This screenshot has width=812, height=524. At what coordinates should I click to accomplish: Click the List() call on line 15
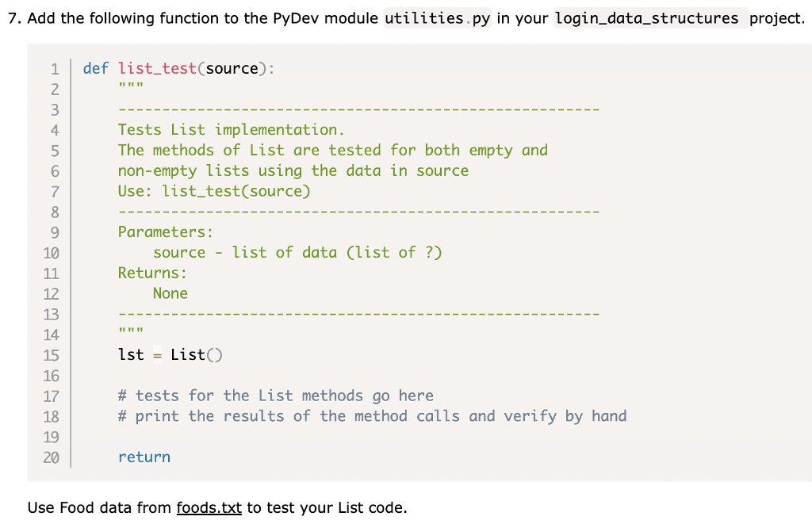point(197,355)
